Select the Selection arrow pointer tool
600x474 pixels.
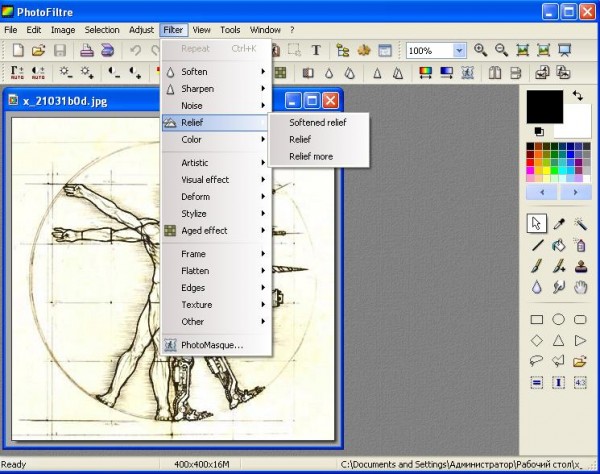pos(537,223)
